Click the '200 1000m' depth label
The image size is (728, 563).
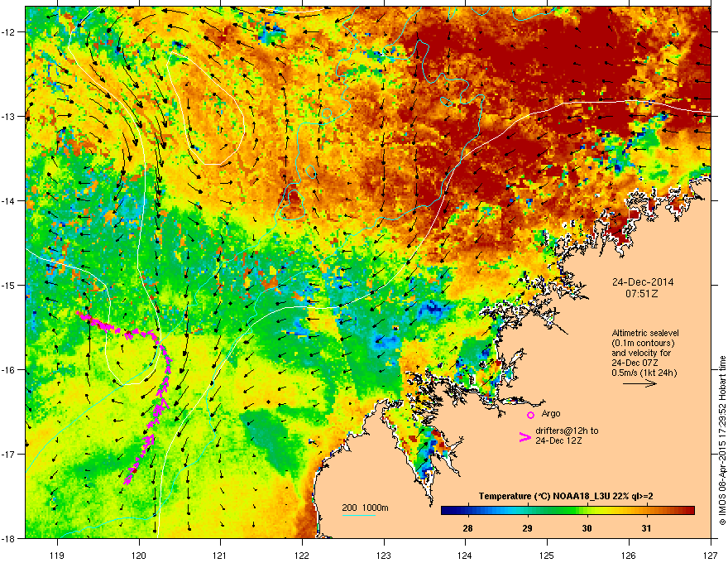[x=366, y=508]
